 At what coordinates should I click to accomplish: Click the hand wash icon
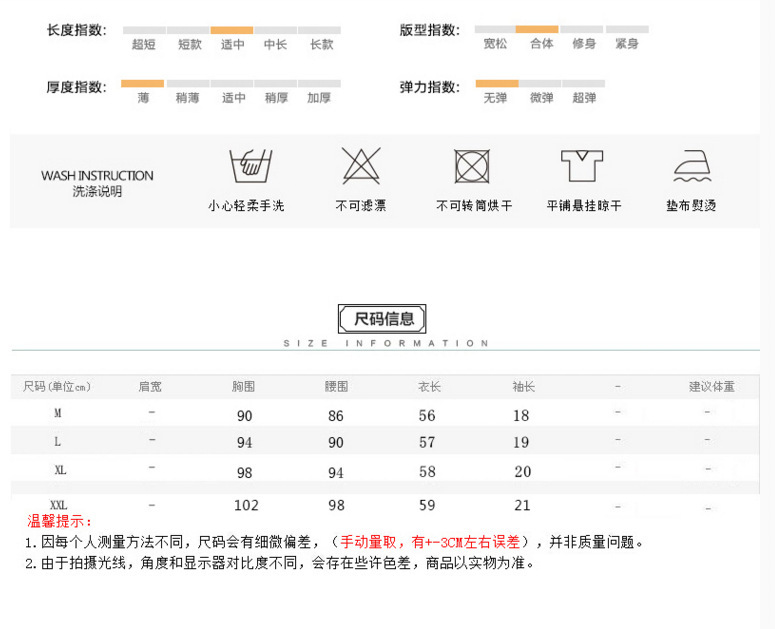[251, 166]
